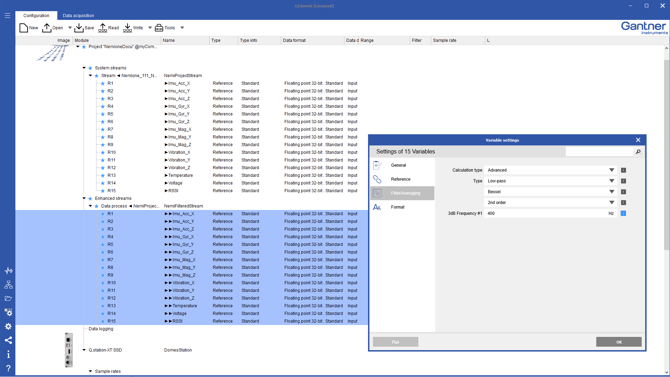Expand the Write button dropdown arrow
Image resolution: width=670 pixels, height=377 pixels.
pos(150,28)
